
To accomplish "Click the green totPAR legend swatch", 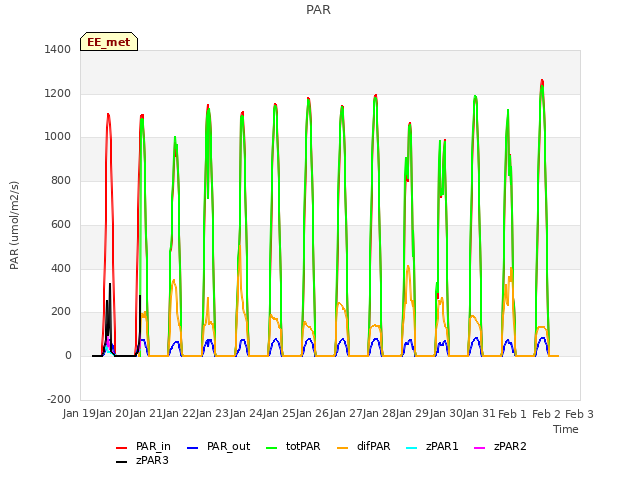I will click(271, 448).
